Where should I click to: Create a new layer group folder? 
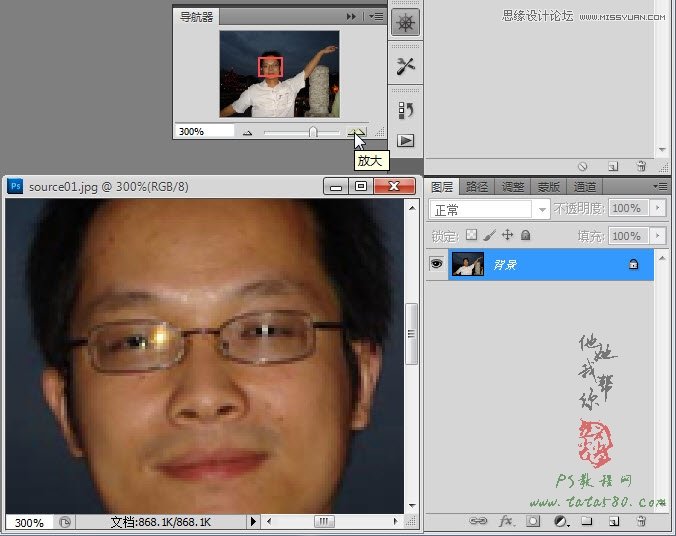point(587,521)
